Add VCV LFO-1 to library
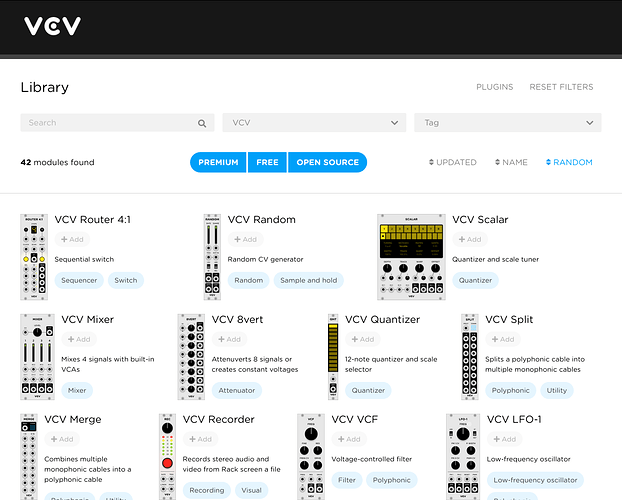 505,439
